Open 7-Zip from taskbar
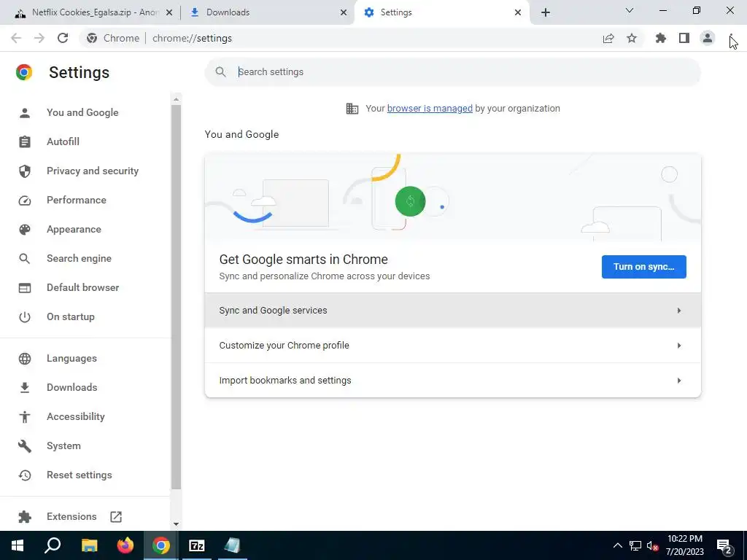The width and height of the screenshot is (747, 560). 197,545
